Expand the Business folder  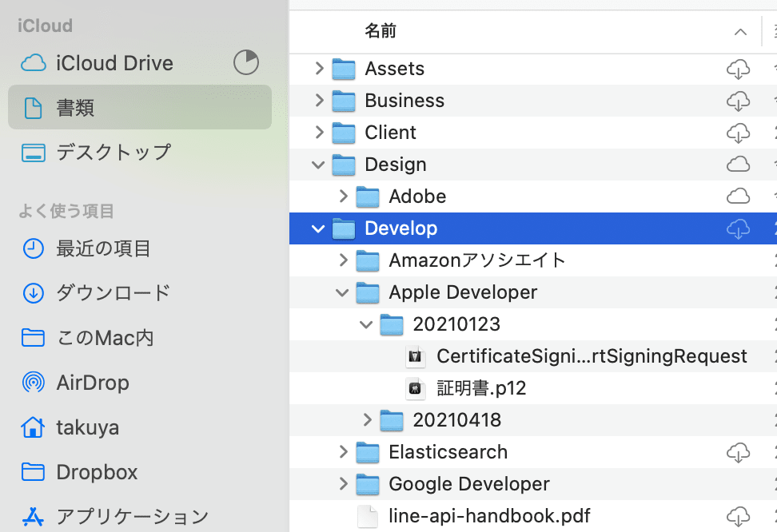pyautogui.click(x=319, y=101)
